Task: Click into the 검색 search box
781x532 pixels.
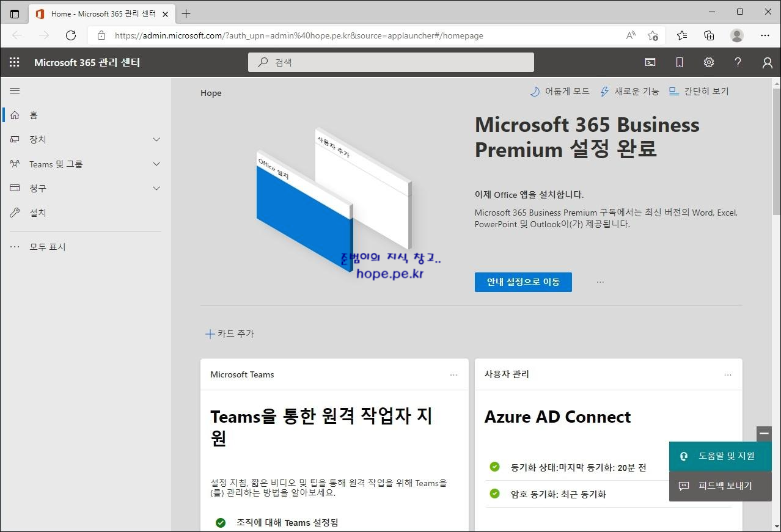Action: point(391,62)
